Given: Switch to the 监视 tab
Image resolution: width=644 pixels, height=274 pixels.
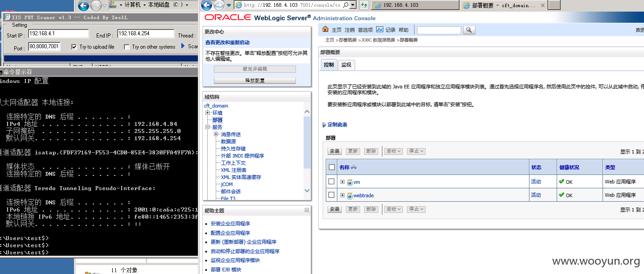Looking at the screenshot, I should pos(346,65).
